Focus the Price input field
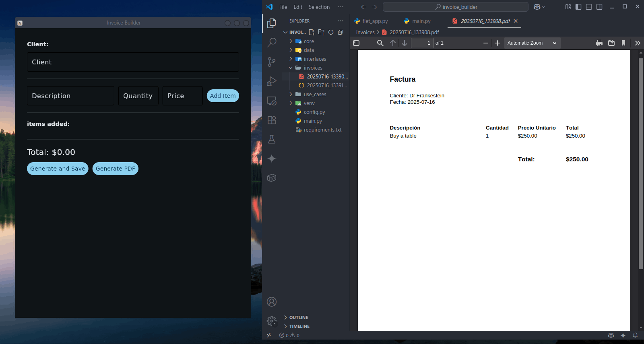 pos(183,96)
